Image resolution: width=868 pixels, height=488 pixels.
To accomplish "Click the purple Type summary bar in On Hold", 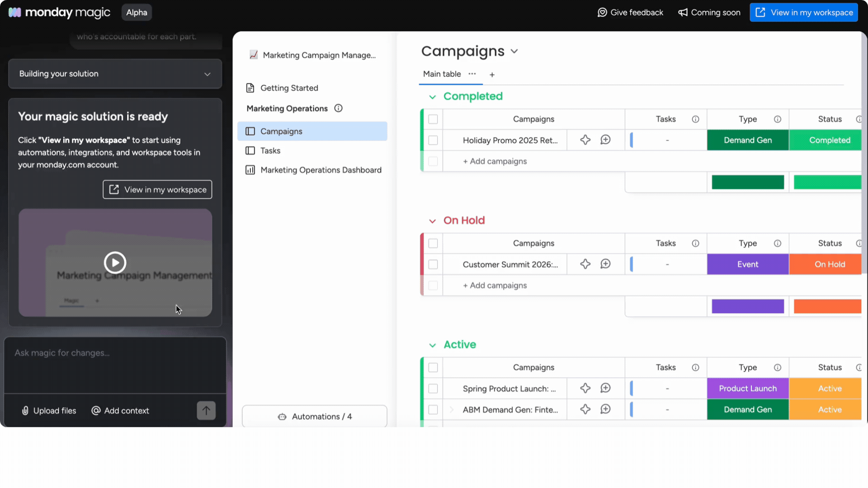I will click(748, 306).
